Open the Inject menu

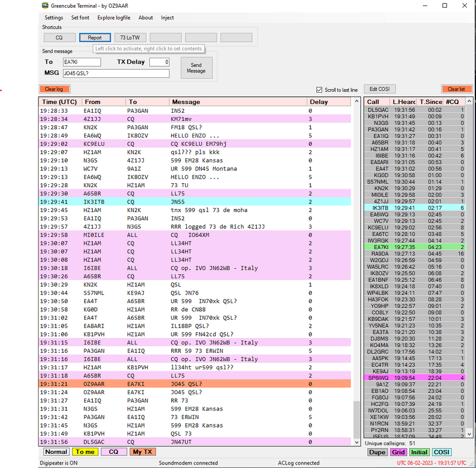(x=167, y=18)
